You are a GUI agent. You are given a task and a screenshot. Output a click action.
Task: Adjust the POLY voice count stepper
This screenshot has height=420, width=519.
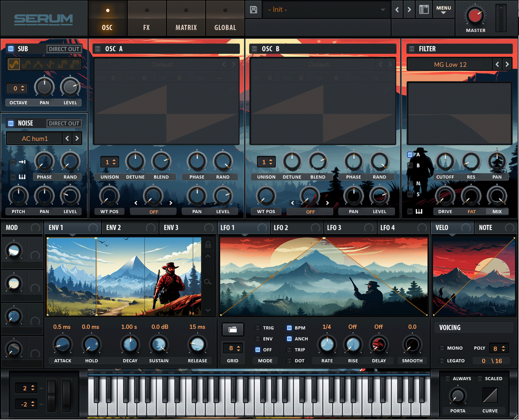pyautogui.click(x=499, y=349)
